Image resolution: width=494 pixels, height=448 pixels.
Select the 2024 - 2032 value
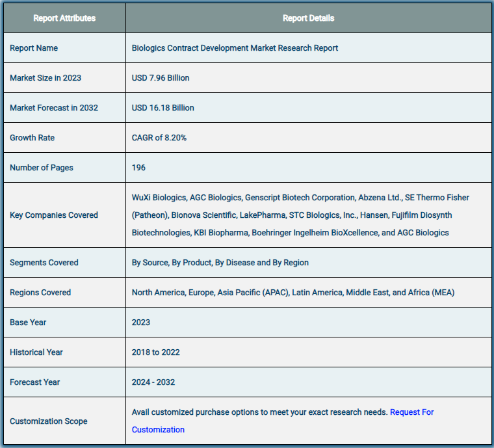point(153,382)
